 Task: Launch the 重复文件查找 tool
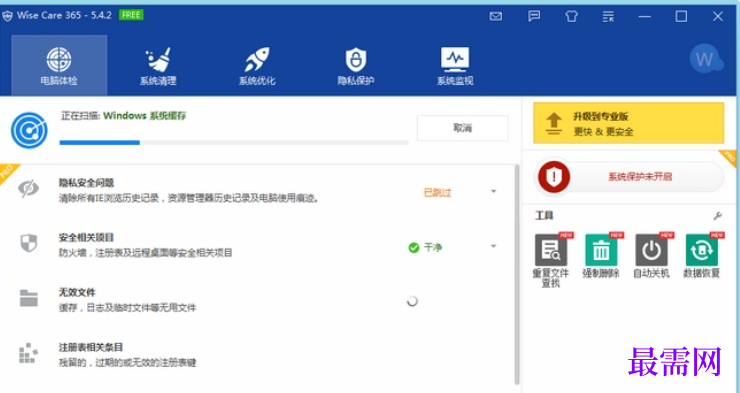pyautogui.click(x=551, y=259)
